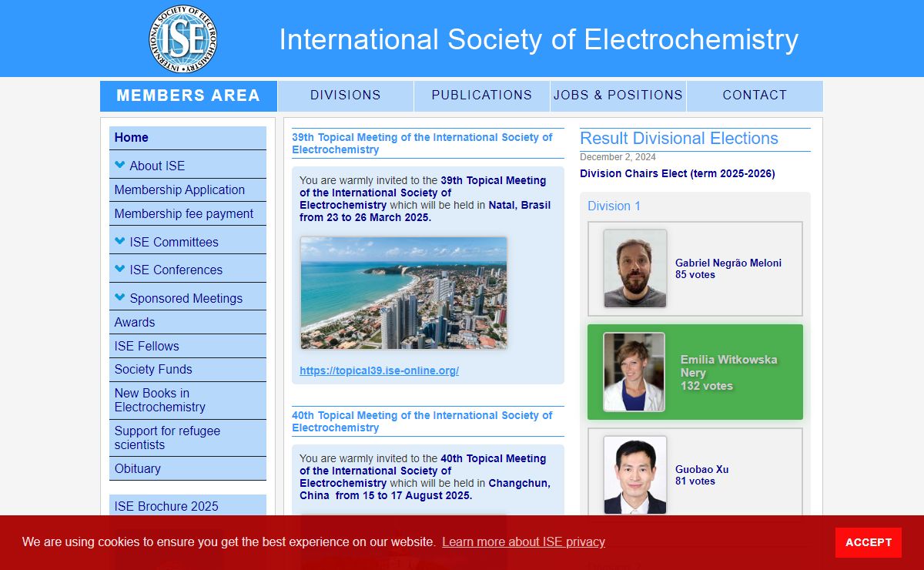The width and height of the screenshot is (924, 570).
Task: Click Gabriel Negrão Meloni 85 votes text
Action: [728, 269]
